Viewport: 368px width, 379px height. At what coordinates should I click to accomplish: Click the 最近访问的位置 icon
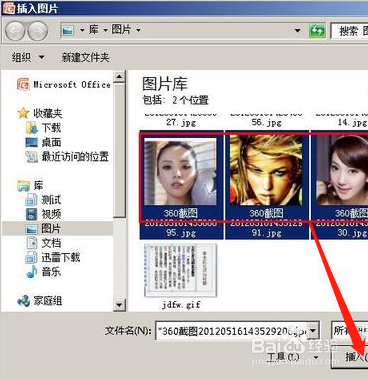click(x=32, y=157)
